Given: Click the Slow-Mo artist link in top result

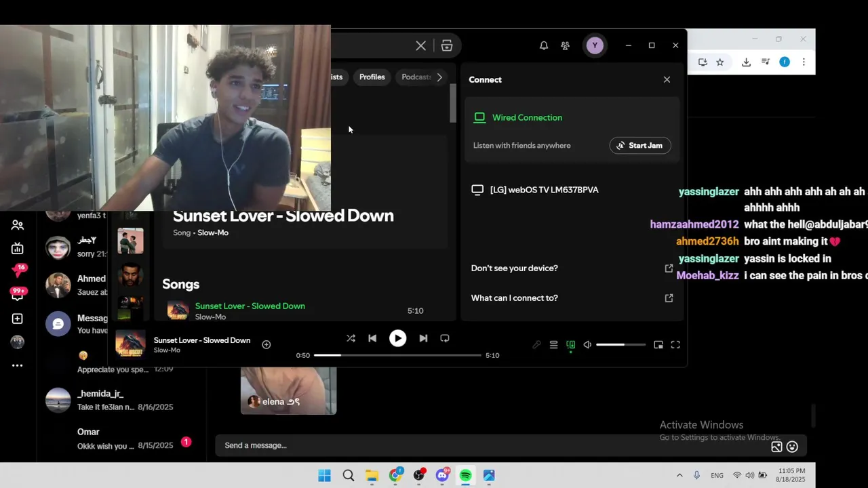Looking at the screenshot, I should (x=213, y=232).
